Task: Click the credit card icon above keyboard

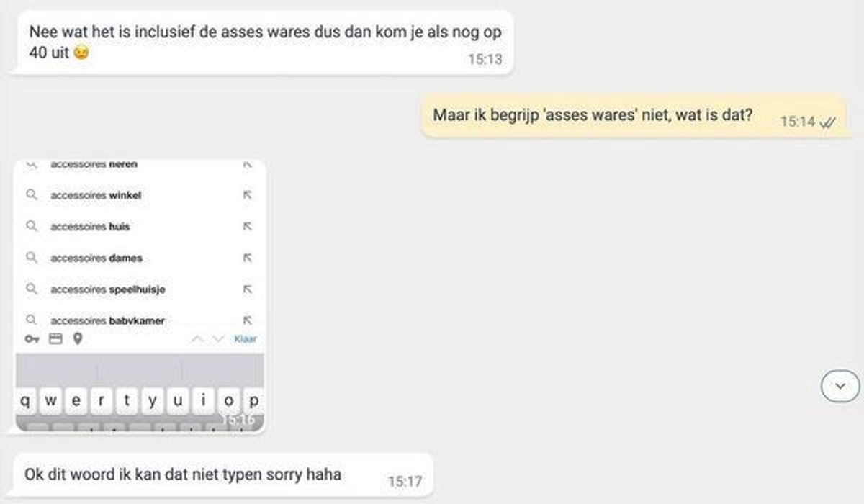Action: tap(55, 339)
